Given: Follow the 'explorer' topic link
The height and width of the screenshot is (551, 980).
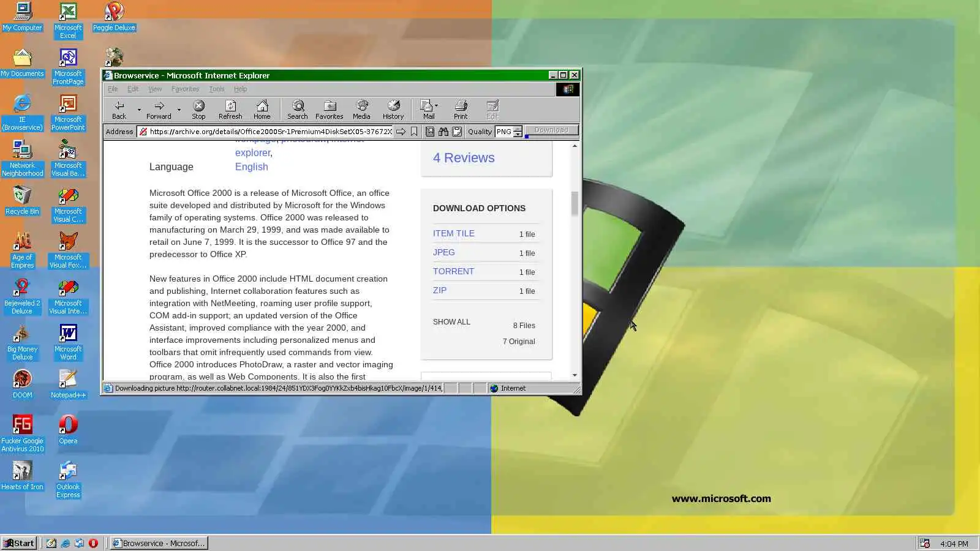Looking at the screenshot, I should (x=253, y=153).
